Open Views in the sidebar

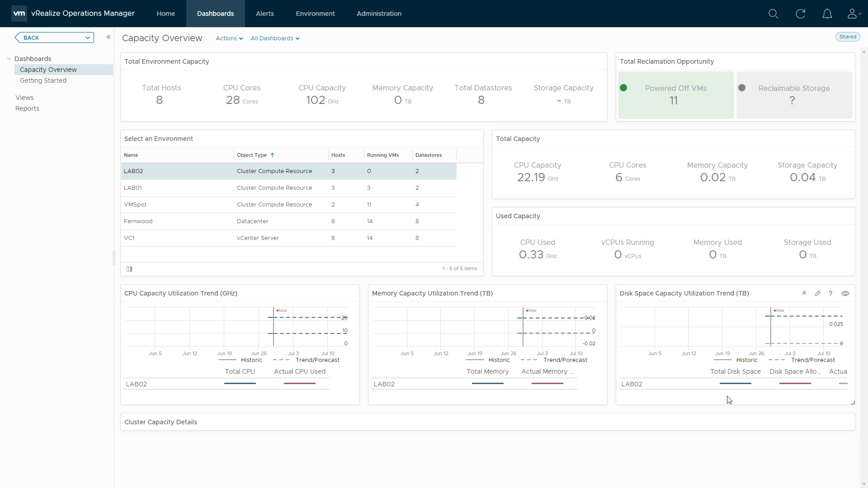(24, 98)
